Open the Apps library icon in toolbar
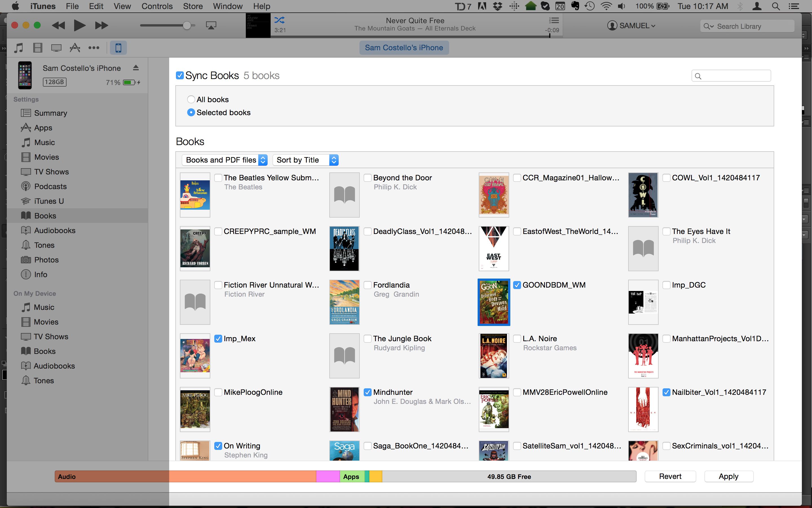The height and width of the screenshot is (508, 812). [x=75, y=48]
